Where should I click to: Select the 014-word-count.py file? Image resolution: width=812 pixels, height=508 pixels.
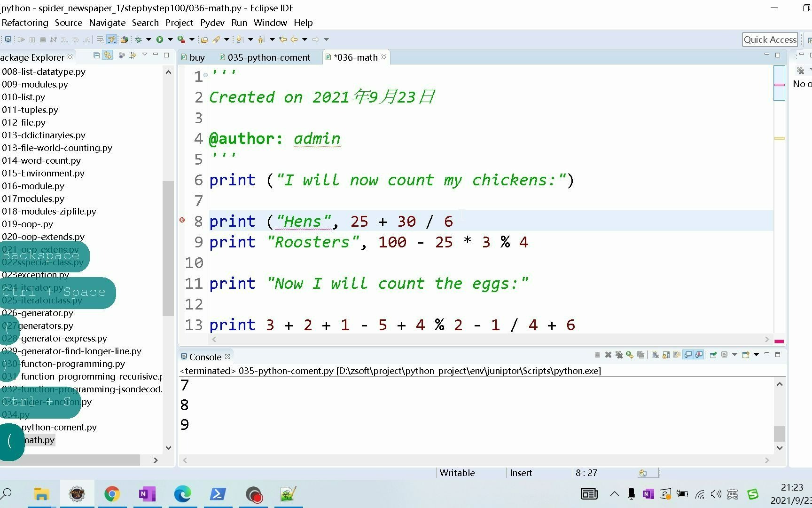coord(41,160)
